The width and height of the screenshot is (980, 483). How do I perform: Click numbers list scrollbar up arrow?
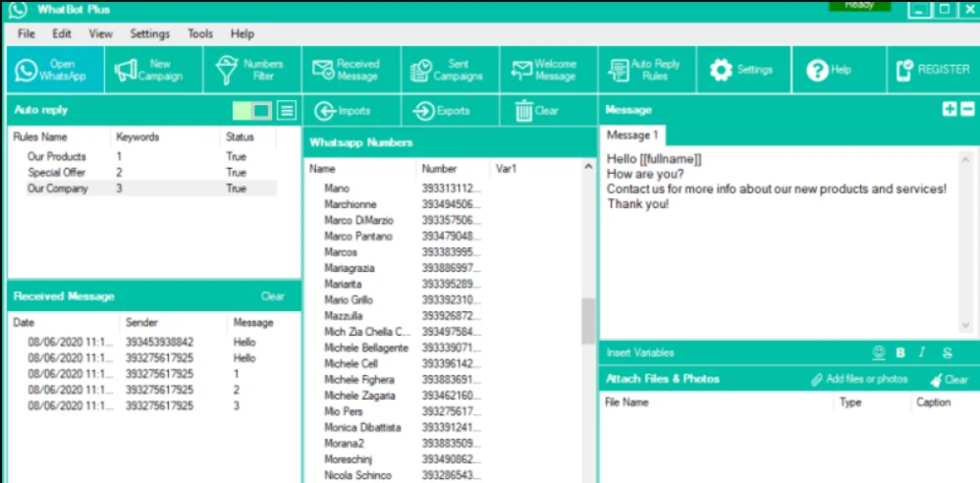click(587, 168)
